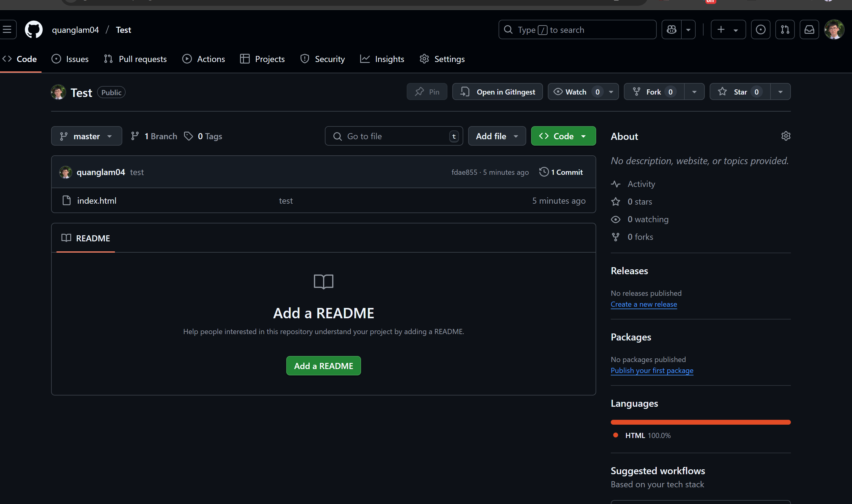
Task: Open the green Code dropdown
Action: coord(563,136)
